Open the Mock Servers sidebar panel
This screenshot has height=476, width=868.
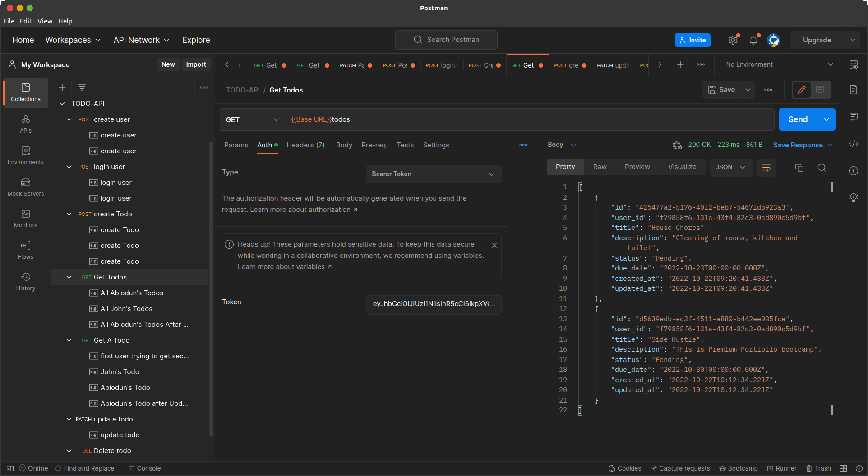click(x=26, y=187)
